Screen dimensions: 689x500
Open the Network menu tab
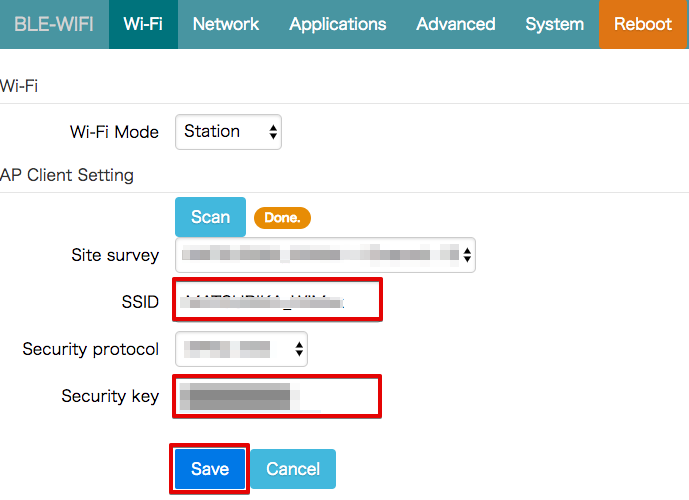pyautogui.click(x=226, y=24)
